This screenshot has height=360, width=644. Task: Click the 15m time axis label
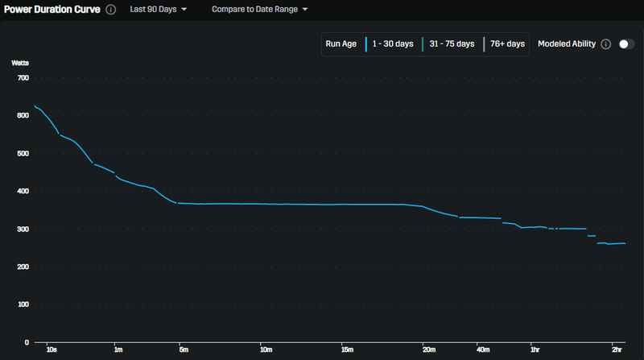pyautogui.click(x=347, y=350)
